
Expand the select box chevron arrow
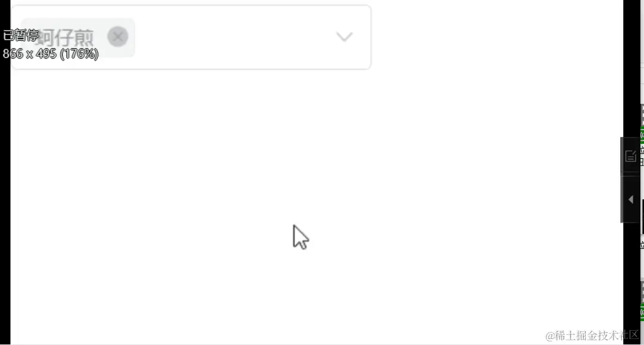click(344, 37)
